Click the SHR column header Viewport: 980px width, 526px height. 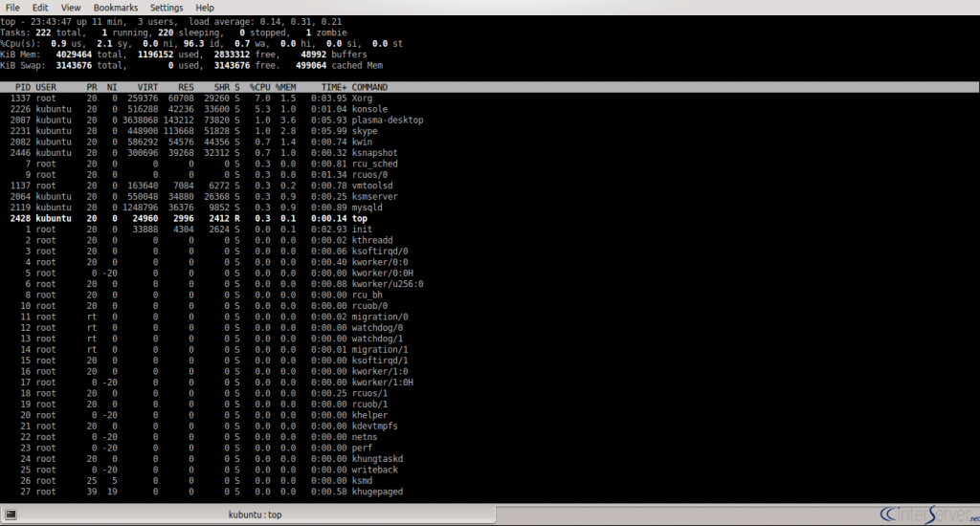pyautogui.click(x=222, y=87)
